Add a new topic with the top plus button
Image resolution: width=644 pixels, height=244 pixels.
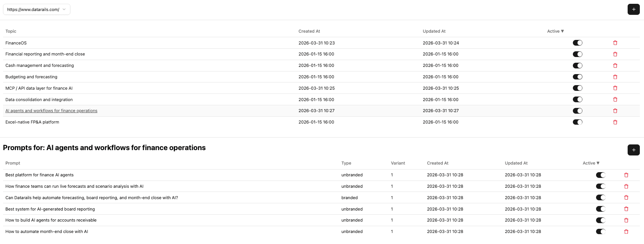(x=633, y=10)
